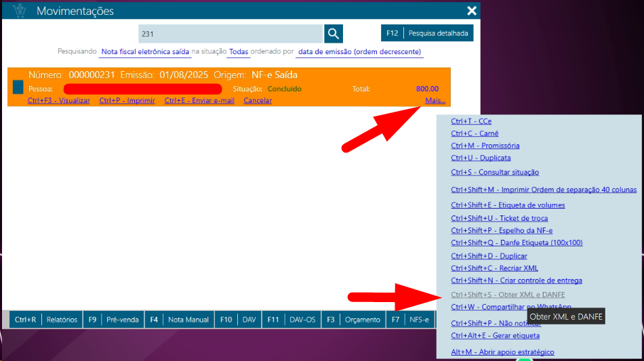Image resolution: width=644 pixels, height=361 pixels.
Task: Click the shopping cart icon in title bar
Action: (x=19, y=11)
